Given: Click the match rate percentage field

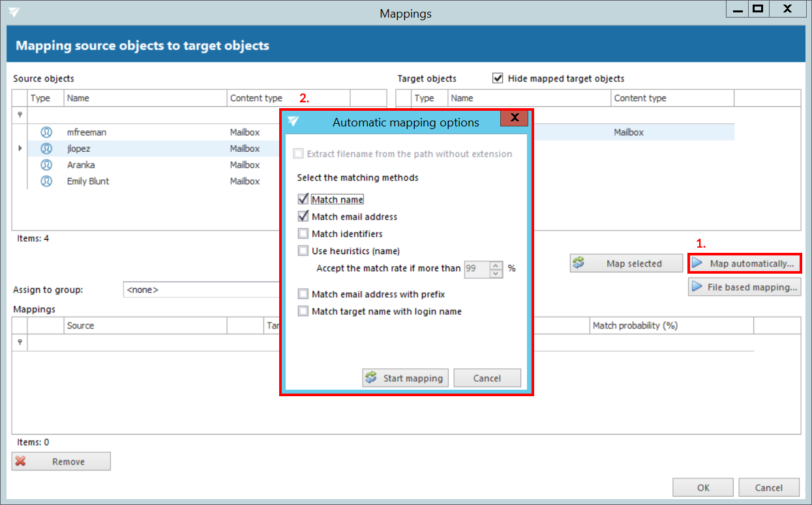Looking at the screenshot, I should (x=475, y=268).
